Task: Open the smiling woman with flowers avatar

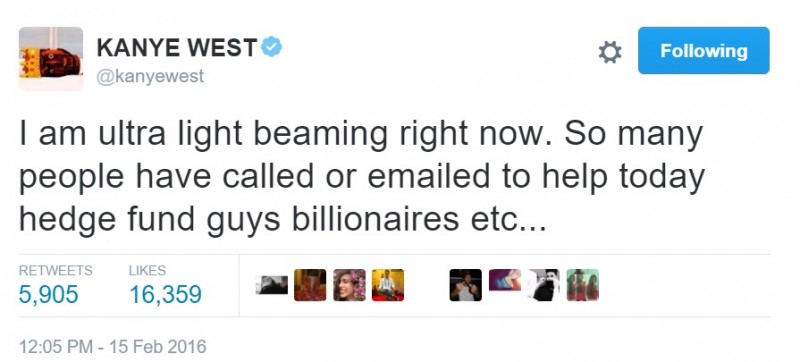Action: (x=349, y=285)
